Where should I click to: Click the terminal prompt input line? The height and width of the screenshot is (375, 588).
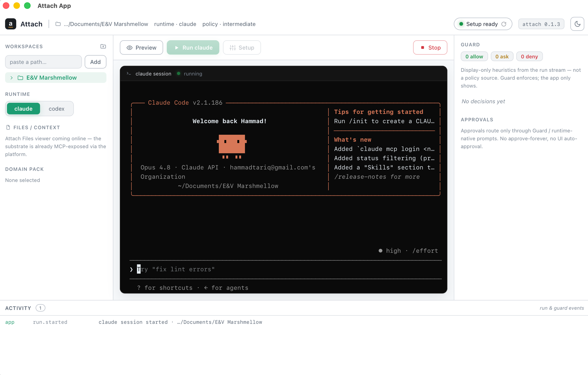[x=285, y=269]
